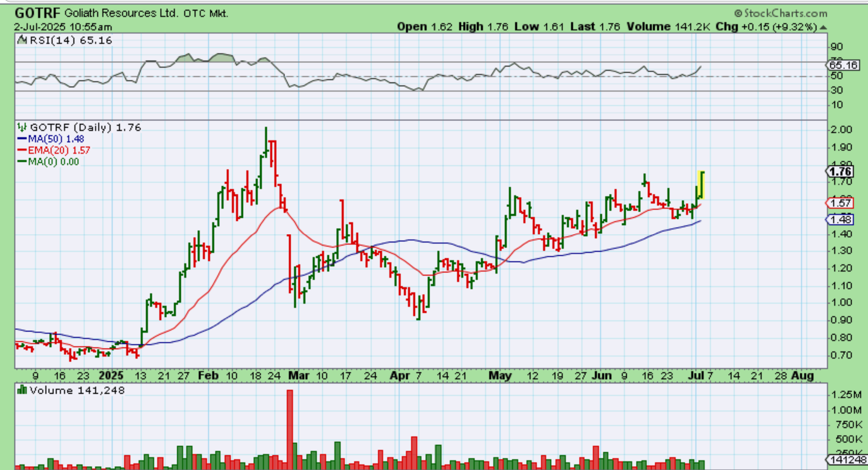Image resolution: width=868 pixels, height=470 pixels.
Task: Click the green MA(0) legend line swatch
Action: 22,162
